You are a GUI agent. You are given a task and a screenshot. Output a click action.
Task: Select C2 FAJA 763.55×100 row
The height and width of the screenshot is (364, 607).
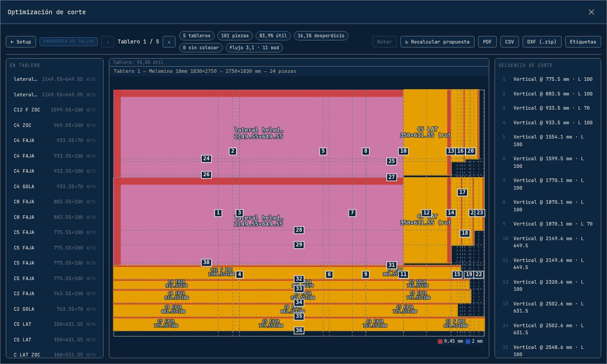(x=55, y=293)
